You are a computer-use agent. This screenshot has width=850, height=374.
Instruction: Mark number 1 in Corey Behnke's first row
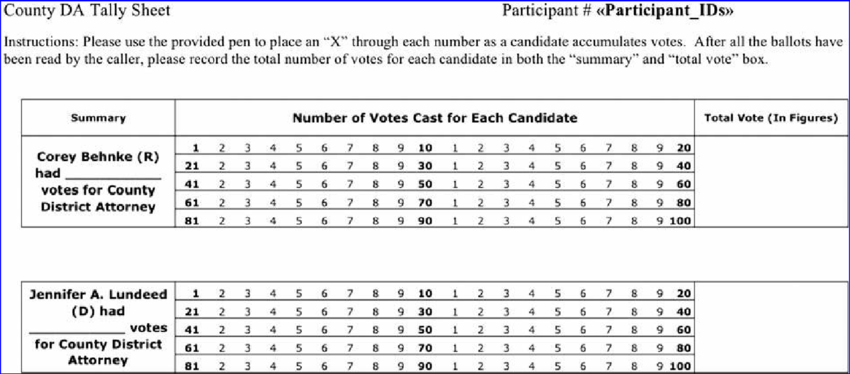[196, 147]
